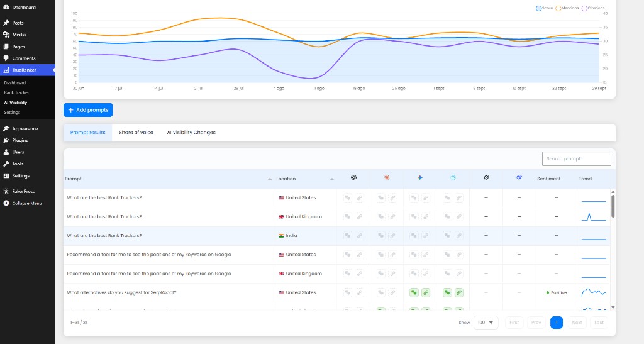Viewport: 644px width, 344px height.
Task: Open green Perplexity mentions icon in SerpRobot row
Action: [x=447, y=292]
